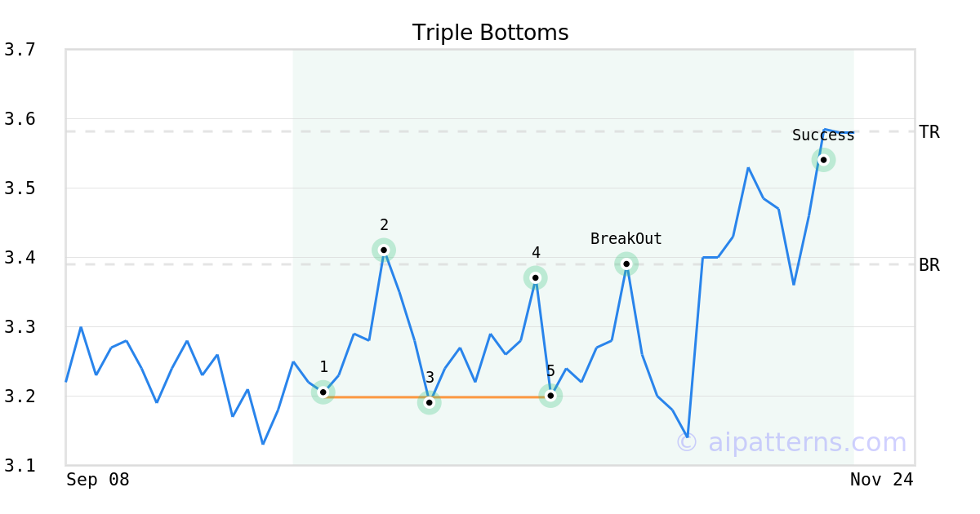Click the 3.7 y-axis label

click(20, 50)
